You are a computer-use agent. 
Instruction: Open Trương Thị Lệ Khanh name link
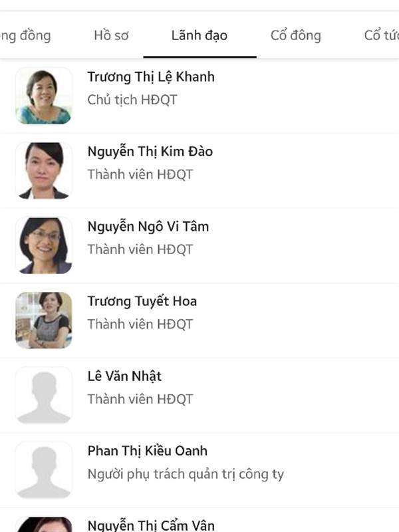pyautogui.click(x=151, y=77)
